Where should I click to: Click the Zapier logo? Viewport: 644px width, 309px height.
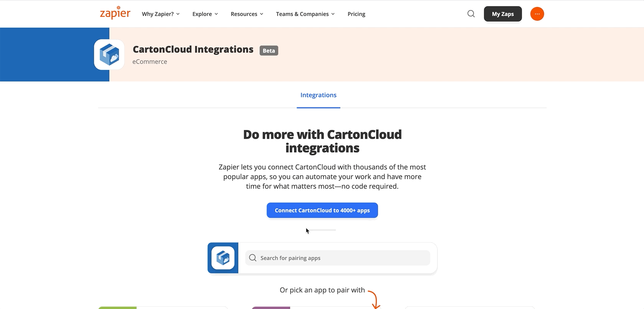coord(115,13)
